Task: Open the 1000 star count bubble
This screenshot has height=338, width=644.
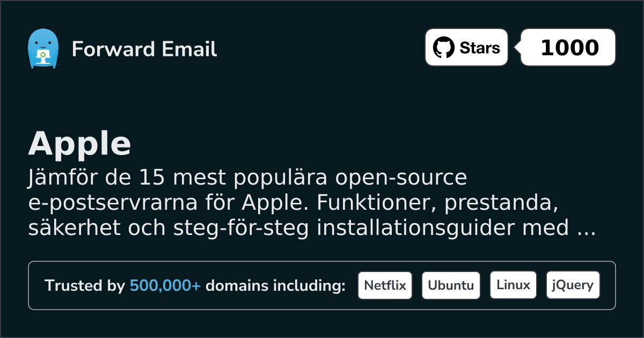Action: 569,48
